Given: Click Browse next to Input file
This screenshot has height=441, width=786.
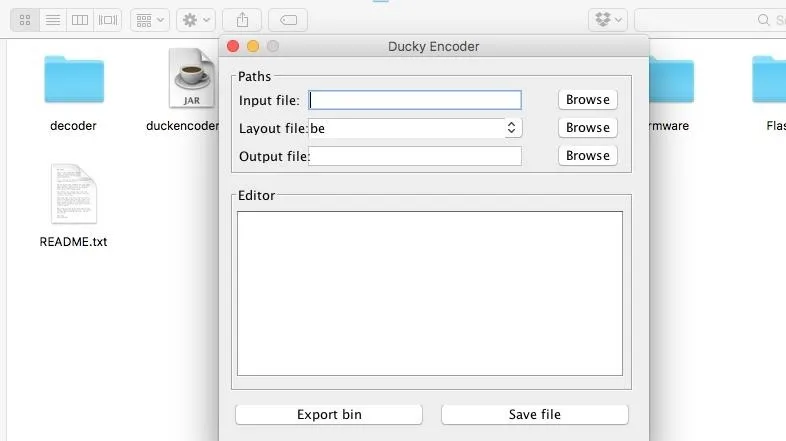Looking at the screenshot, I should tap(587, 100).
